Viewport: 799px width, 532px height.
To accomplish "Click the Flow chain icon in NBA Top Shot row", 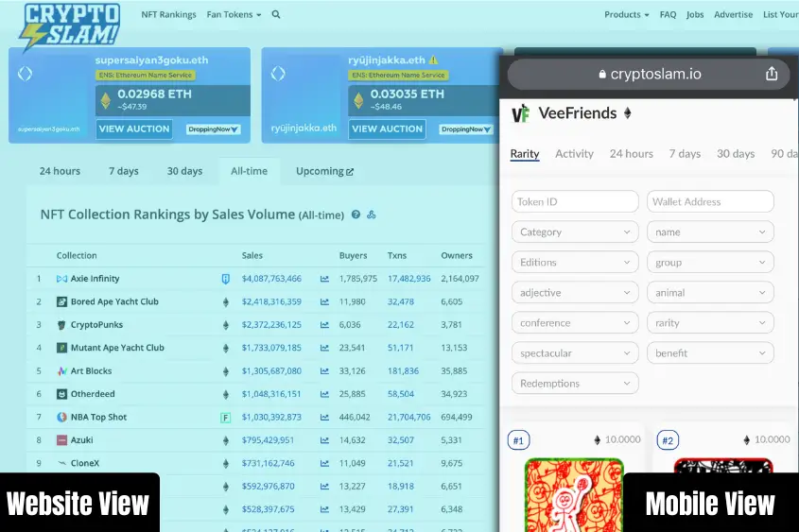I will point(225,418).
